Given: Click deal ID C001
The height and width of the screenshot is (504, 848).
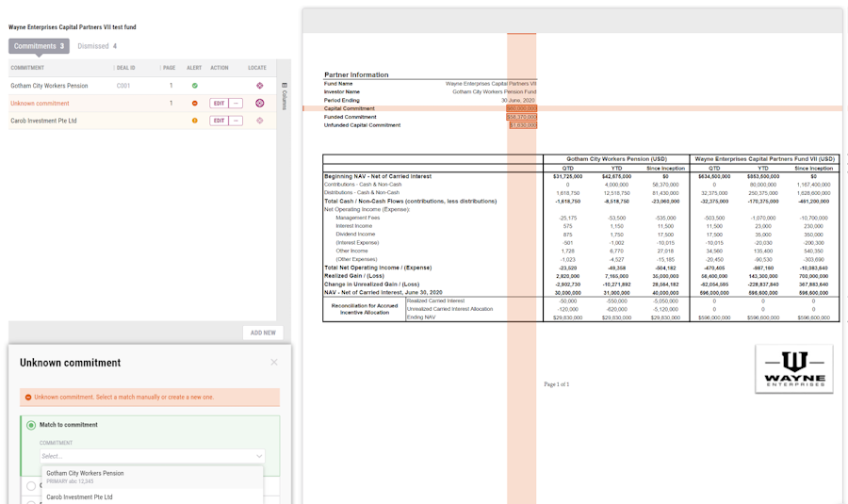Looking at the screenshot, I should (123, 86).
